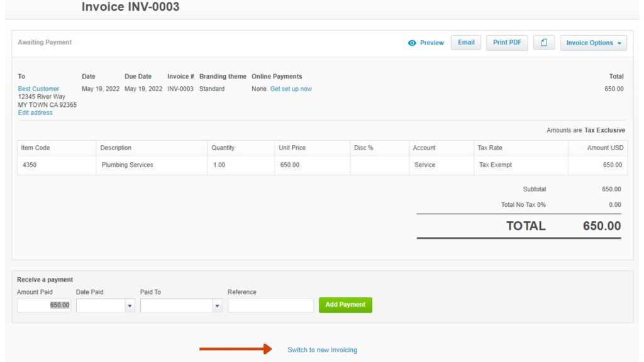Click the Standard branding theme value

point(212,89)
